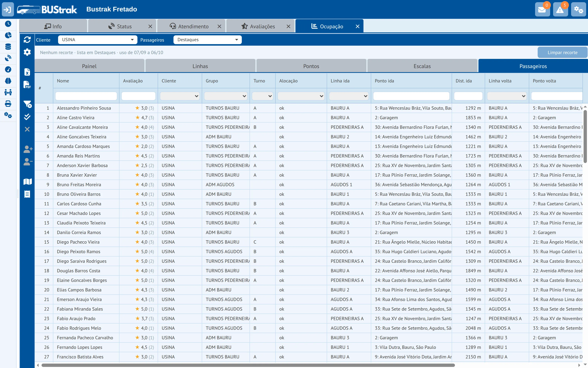Open the satellite dish icon in sidebar
Viewport: 588px width, 368px height.
8,58
